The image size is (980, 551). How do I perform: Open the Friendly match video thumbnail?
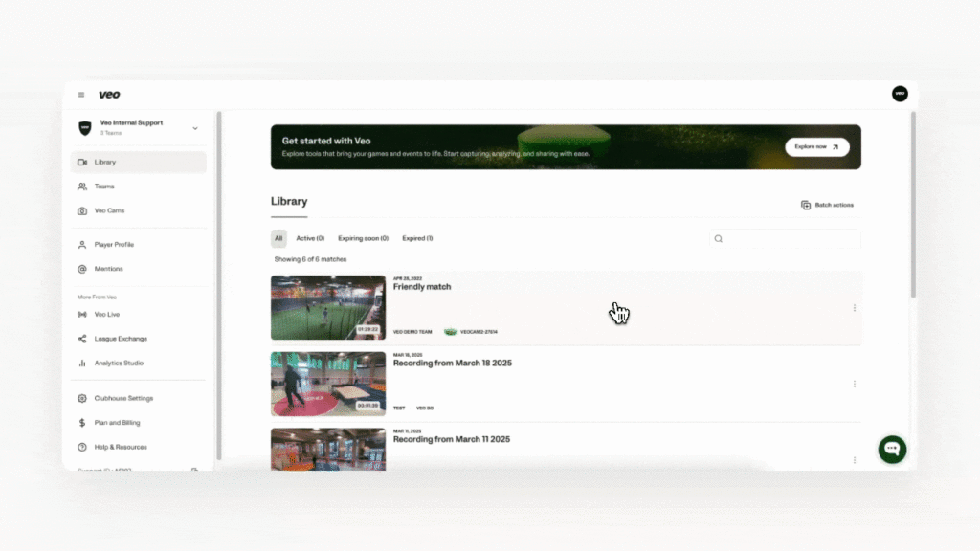[327, 308]
